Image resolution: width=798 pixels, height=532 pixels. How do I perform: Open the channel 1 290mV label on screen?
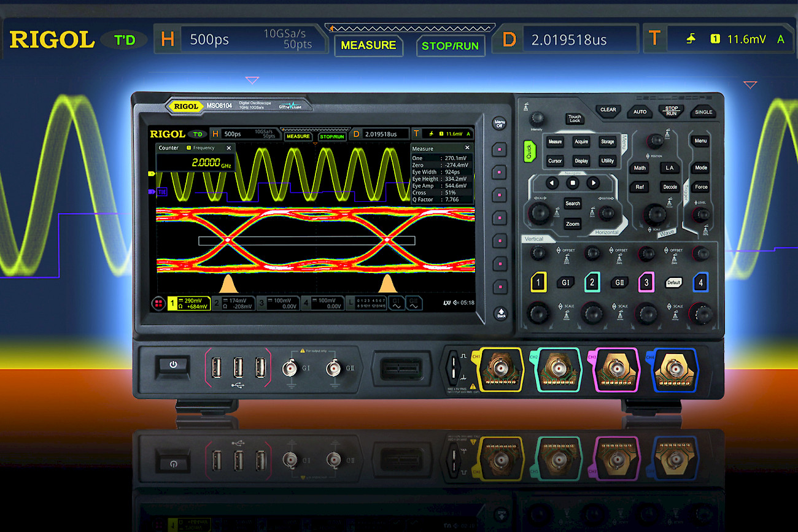[189, 303]
